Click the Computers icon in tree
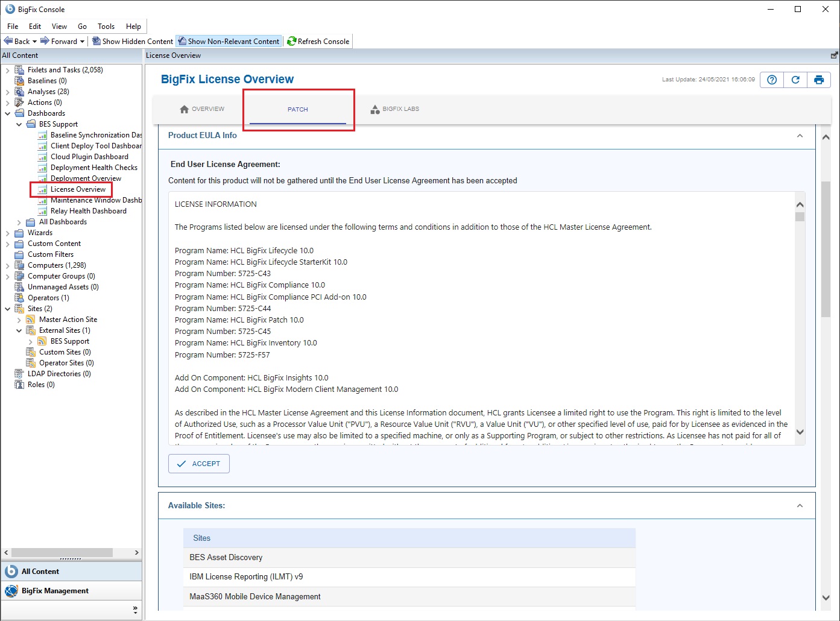Viewport: 840px width, 621px height. point(19,265)
